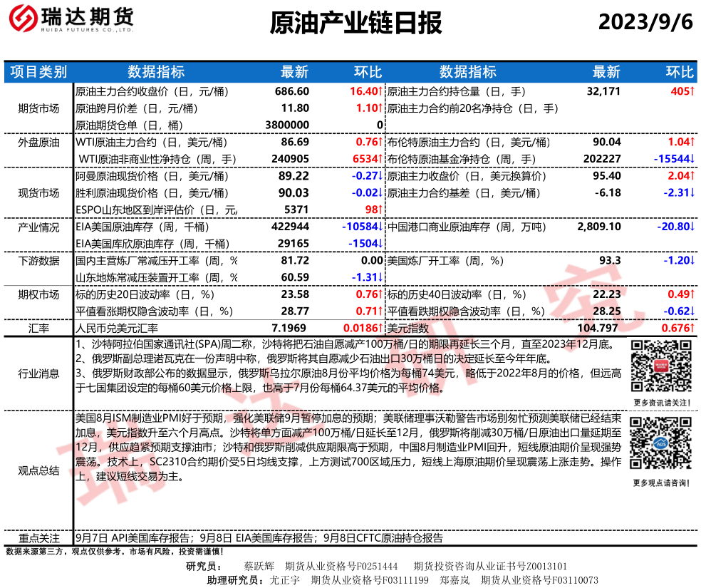Select the 产业情况 row label
The image size is (701, 588).
point(38,227)
